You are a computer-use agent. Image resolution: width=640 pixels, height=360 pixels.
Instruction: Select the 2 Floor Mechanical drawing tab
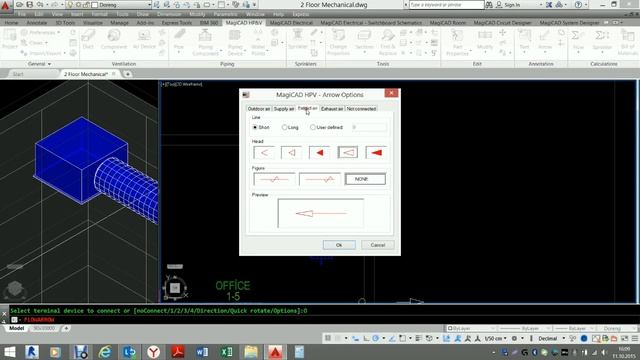click(x=86, y=74)
